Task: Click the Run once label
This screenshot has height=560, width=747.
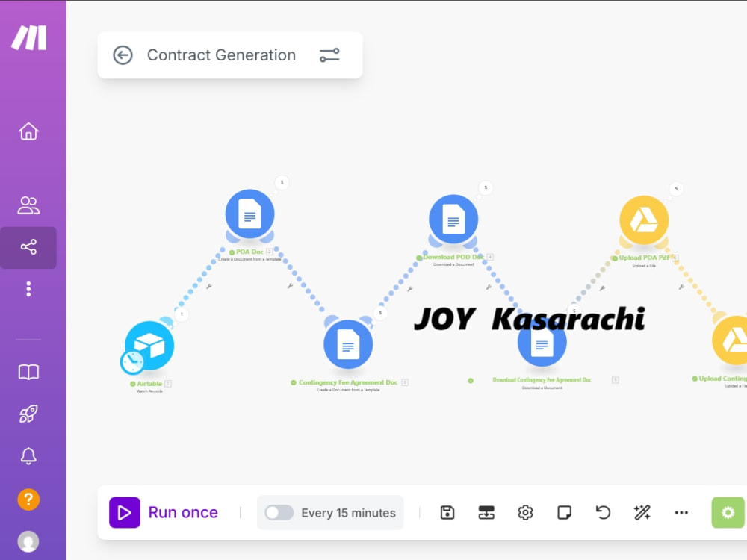Action: (x=184, y=513)
